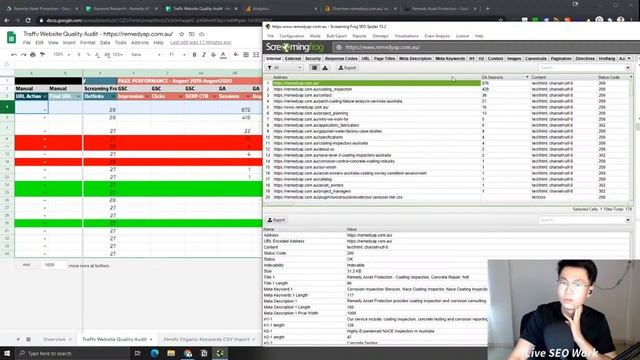Open the All filter dropdown in Screaming Frog

[285, 68]
